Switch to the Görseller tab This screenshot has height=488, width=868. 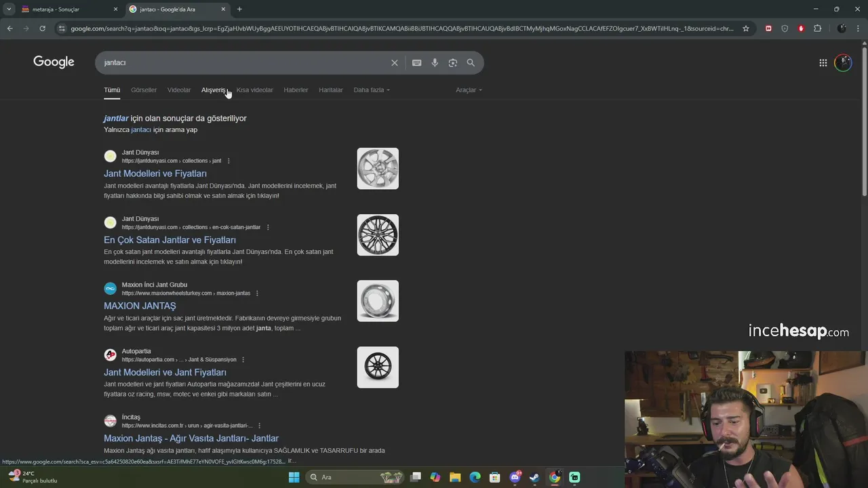click(144, 90)
